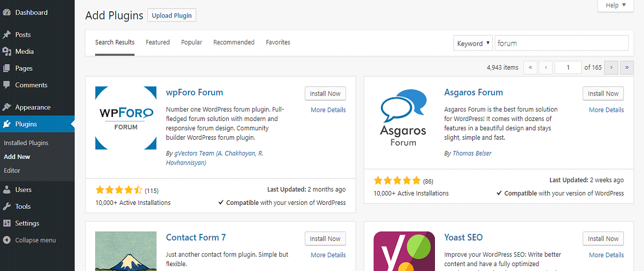Click 'Last Updated: 2 months ago' text
The image size is (644, 271).
point(306,190)
